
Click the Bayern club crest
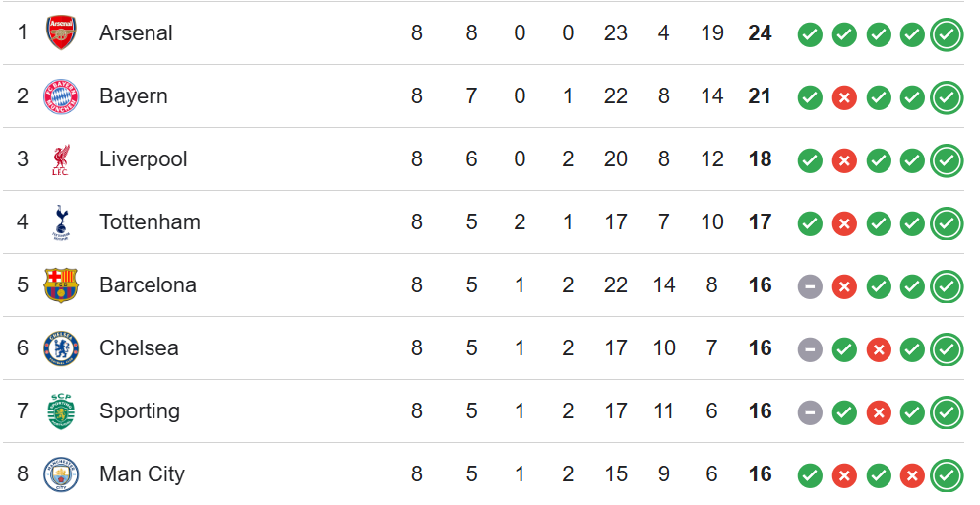(61, 96)
